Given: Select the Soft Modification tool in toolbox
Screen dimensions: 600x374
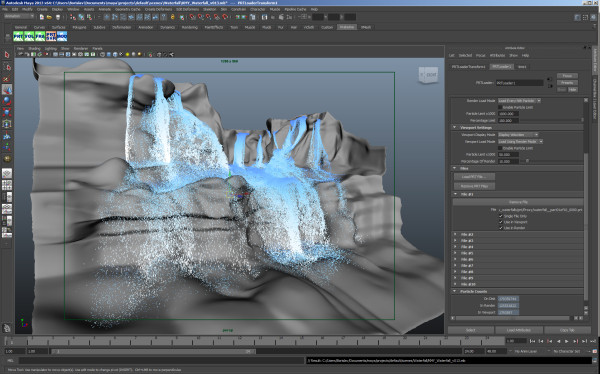Looking at the screenshot, I should pos(7,136).
